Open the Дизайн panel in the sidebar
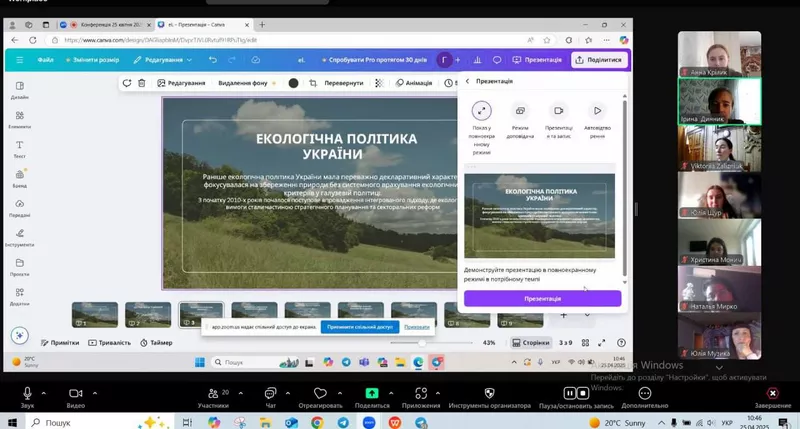This screenshot has height=429, width=800. click(x=19, y=90)
